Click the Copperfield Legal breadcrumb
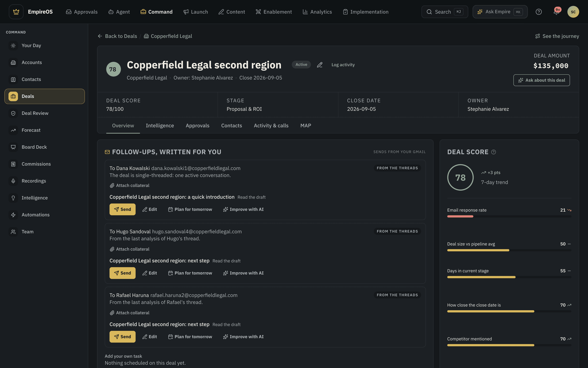This screenshot has width=588, height=368. pos(168,36)
